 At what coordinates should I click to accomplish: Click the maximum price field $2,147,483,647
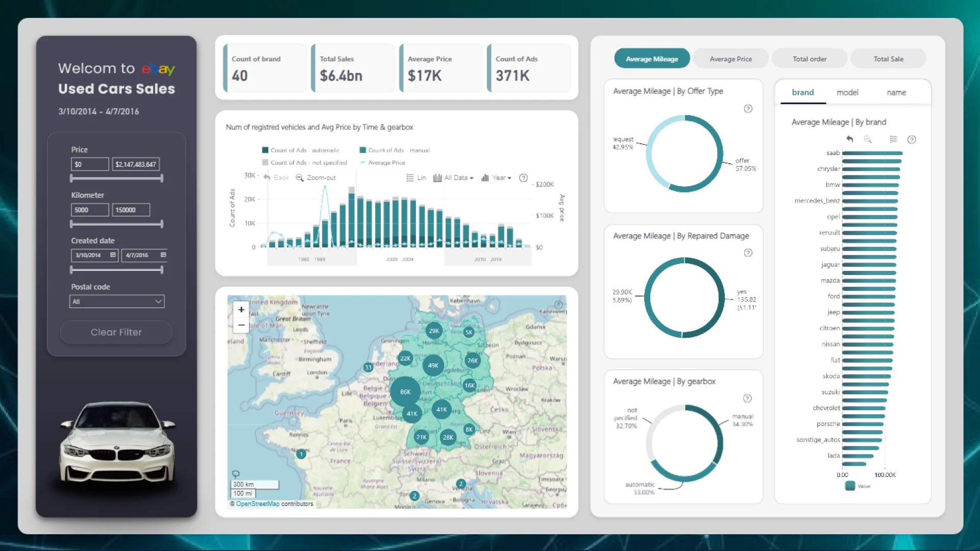click(x=136, y=164)
